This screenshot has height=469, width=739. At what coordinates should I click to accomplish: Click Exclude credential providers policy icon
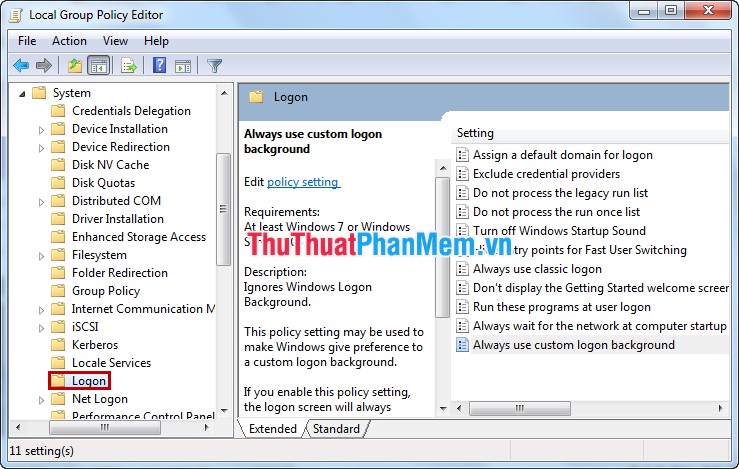(x=462, y=174)
